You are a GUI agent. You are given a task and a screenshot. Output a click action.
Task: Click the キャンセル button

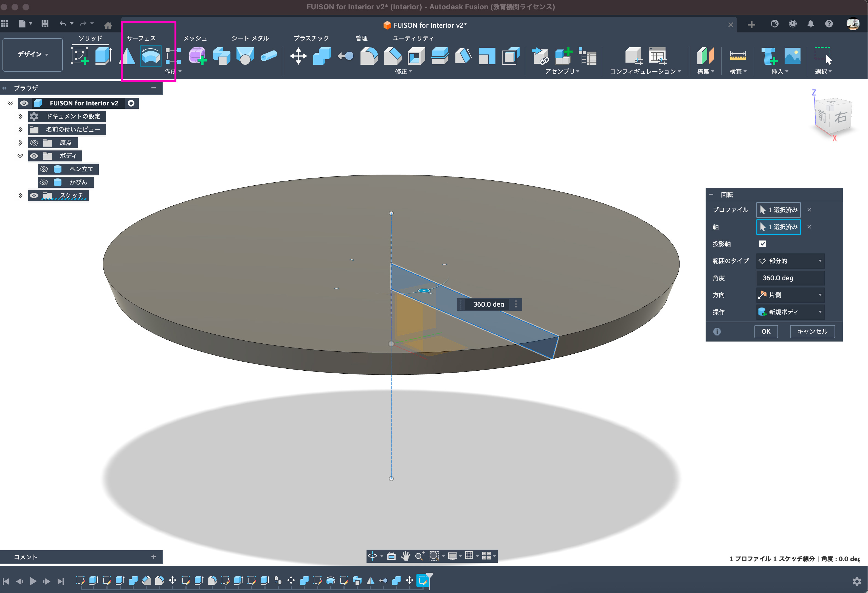pos(812,331)
